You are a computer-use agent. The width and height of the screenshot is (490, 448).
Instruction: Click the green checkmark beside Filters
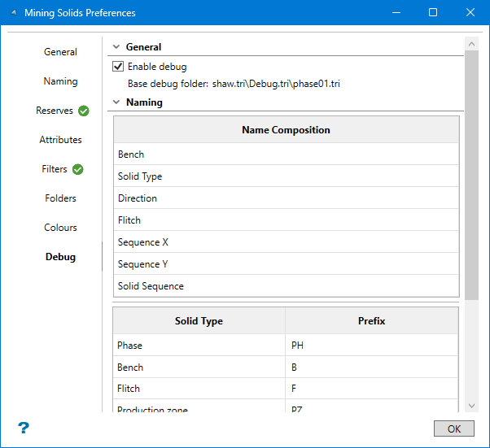pyautogui.click(x=78, y=169)
